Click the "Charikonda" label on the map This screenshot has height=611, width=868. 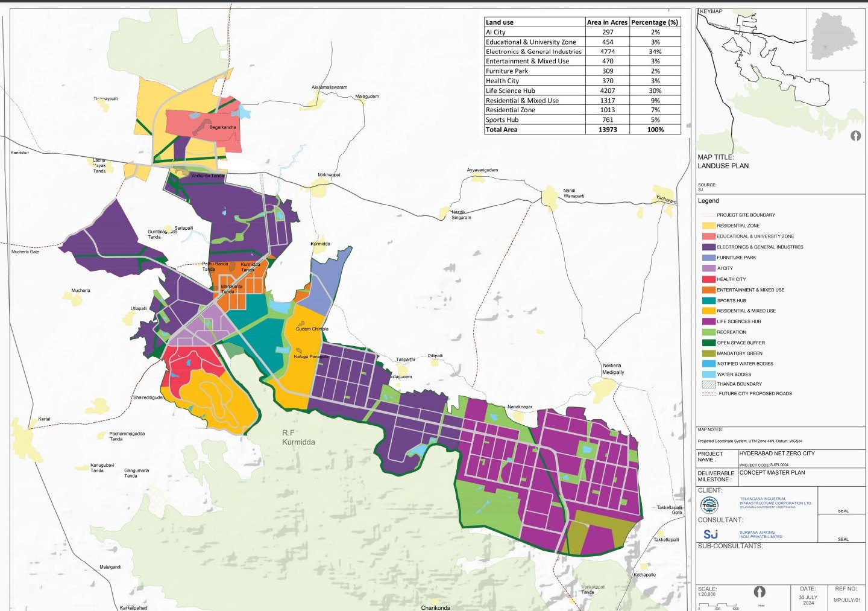pyautogui.click(x=435, y=607)
